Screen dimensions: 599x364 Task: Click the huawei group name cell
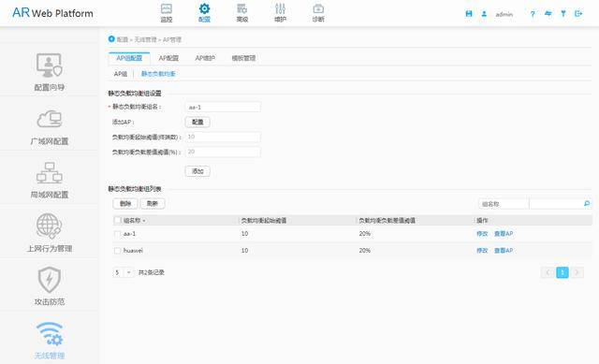pos(133,251)
